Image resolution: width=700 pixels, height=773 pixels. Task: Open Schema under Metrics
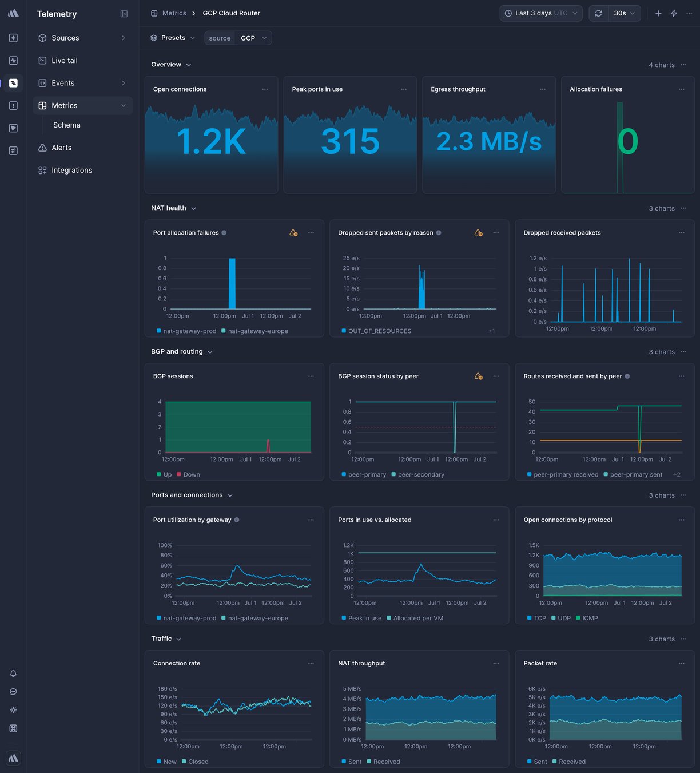pyautogui.click(x=67, y=125)
